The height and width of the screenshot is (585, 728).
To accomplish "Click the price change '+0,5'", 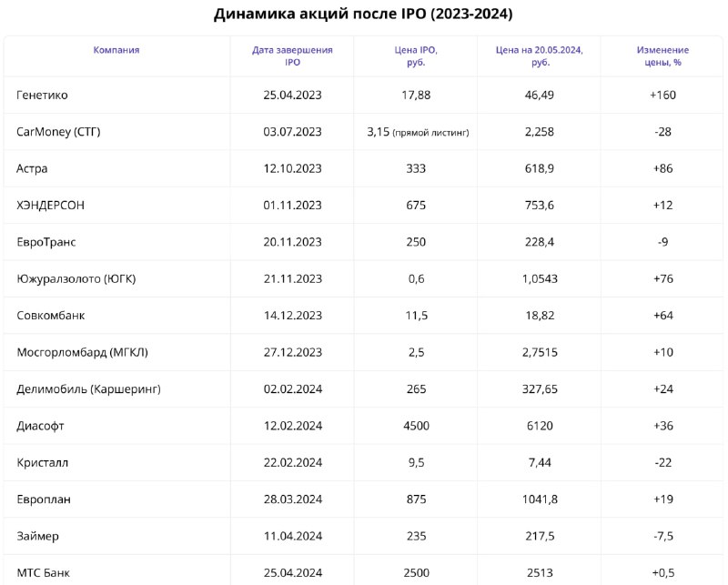I will [x=662, y=573].
